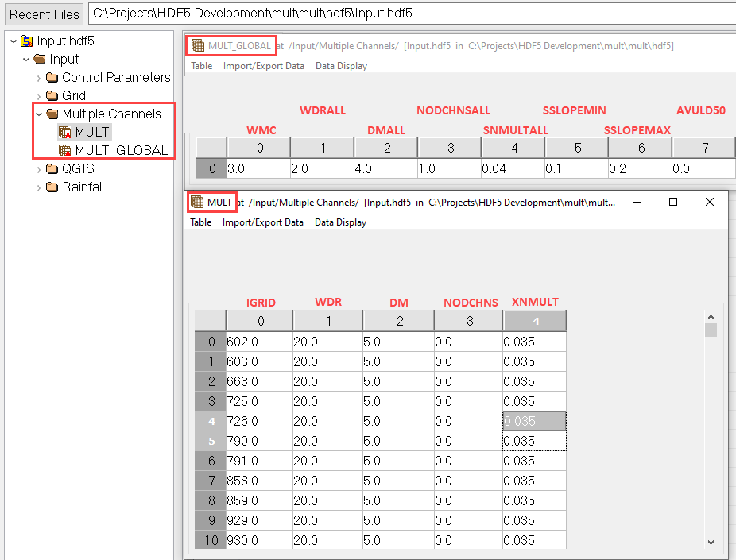Open Data Display menu in MULT_GLOBAL window
Screen dimensions: 736x560
click(x=341, y=66)
